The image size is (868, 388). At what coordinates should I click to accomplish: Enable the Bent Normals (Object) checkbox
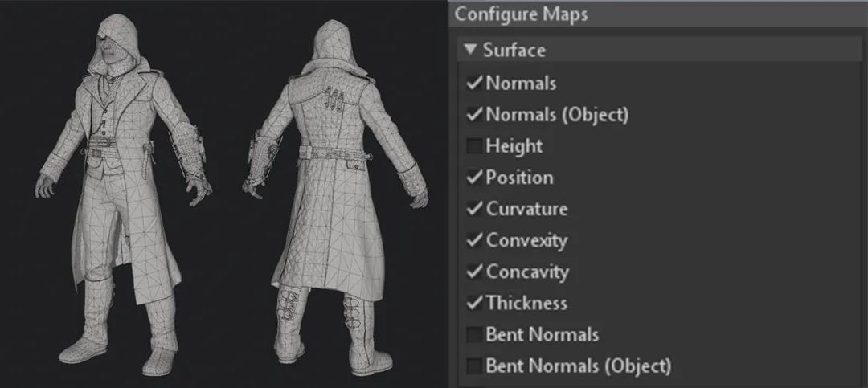(x=474, y=366)
